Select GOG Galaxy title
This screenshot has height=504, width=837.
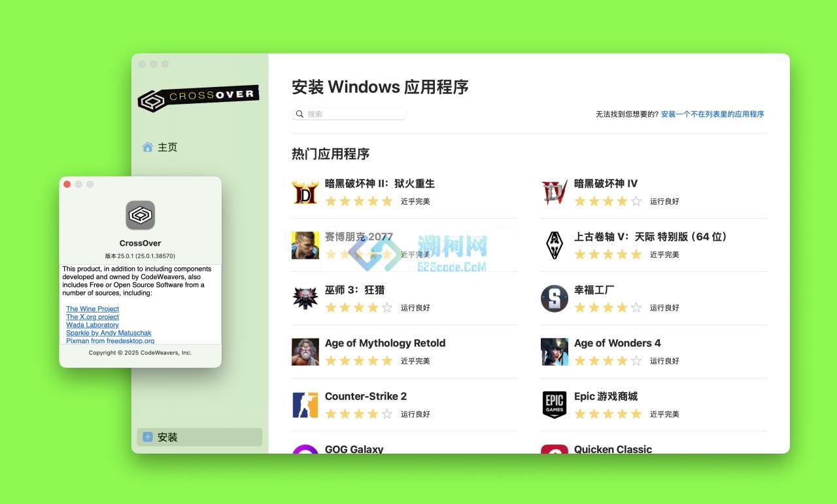[x=354, y=449]
